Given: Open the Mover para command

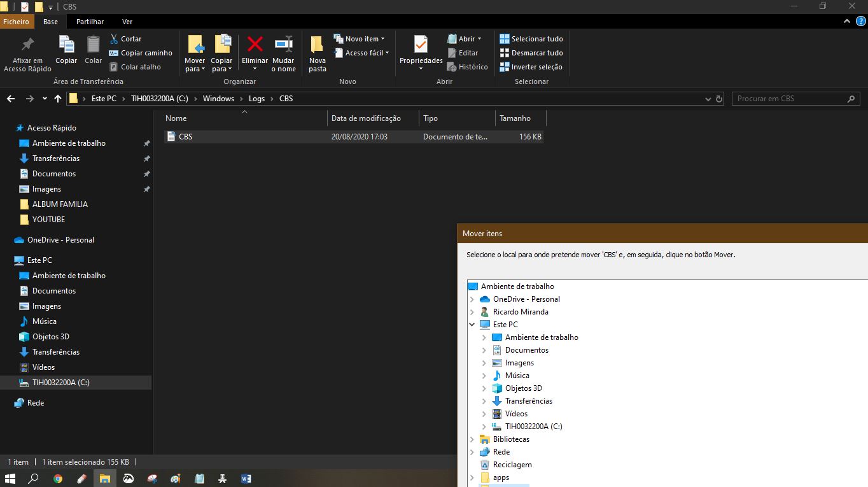Looking at the screenshot, I should point(195,53).
